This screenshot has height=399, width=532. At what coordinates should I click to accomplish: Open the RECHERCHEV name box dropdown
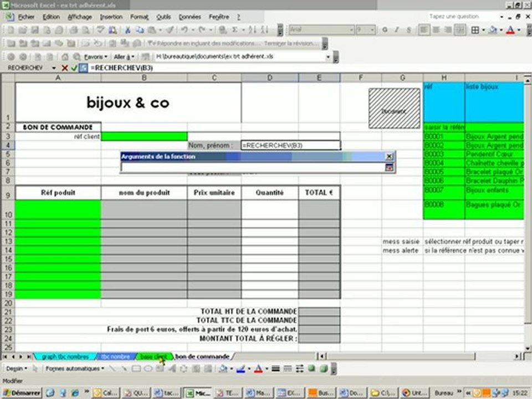(54, 68)
